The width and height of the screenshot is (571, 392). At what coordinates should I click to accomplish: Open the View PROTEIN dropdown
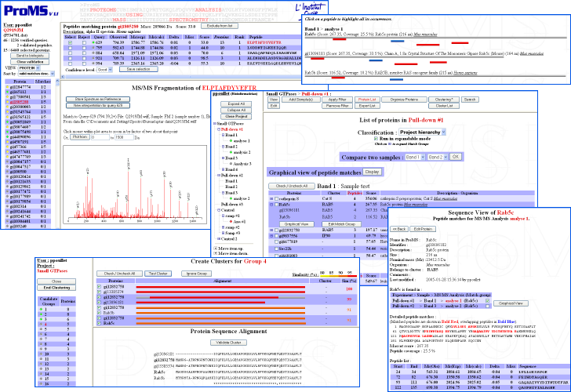coord(29,68)
